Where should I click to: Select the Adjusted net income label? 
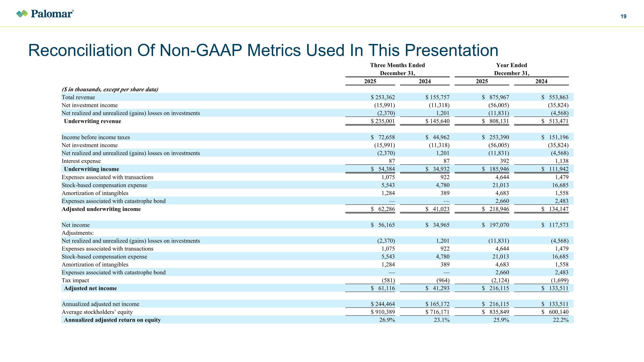91,288
